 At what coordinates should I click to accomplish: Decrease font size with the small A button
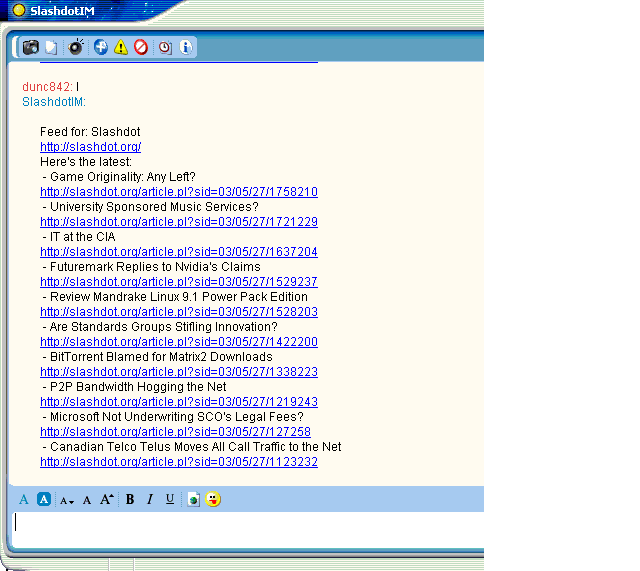click(67, 500)
